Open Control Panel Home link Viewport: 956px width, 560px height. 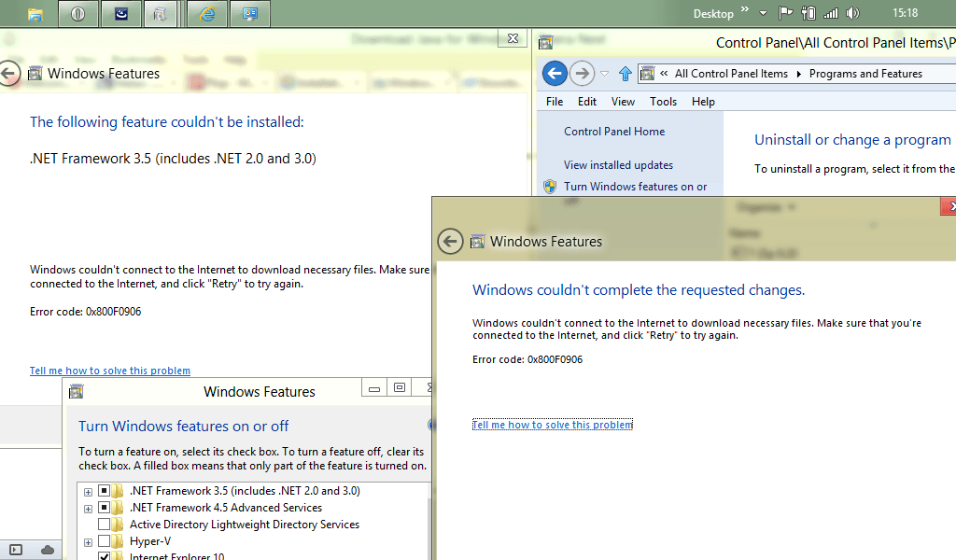click(614, 132)
